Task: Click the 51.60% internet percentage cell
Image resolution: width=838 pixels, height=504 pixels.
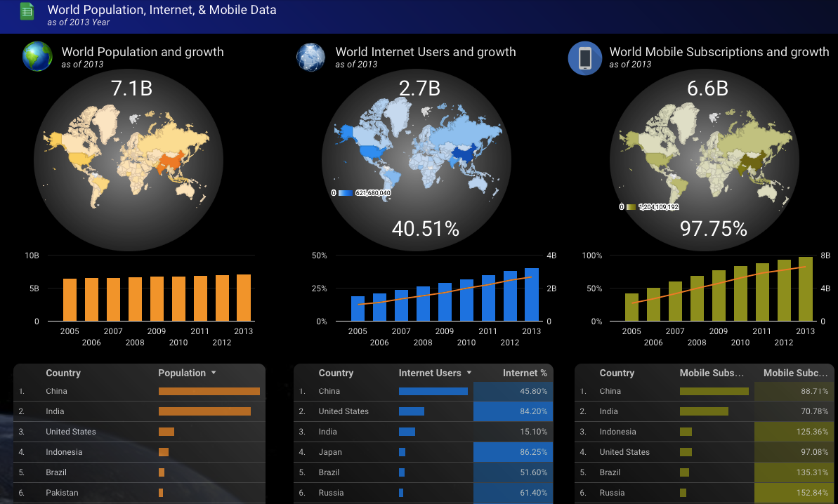Action: [x=513, y=472]
